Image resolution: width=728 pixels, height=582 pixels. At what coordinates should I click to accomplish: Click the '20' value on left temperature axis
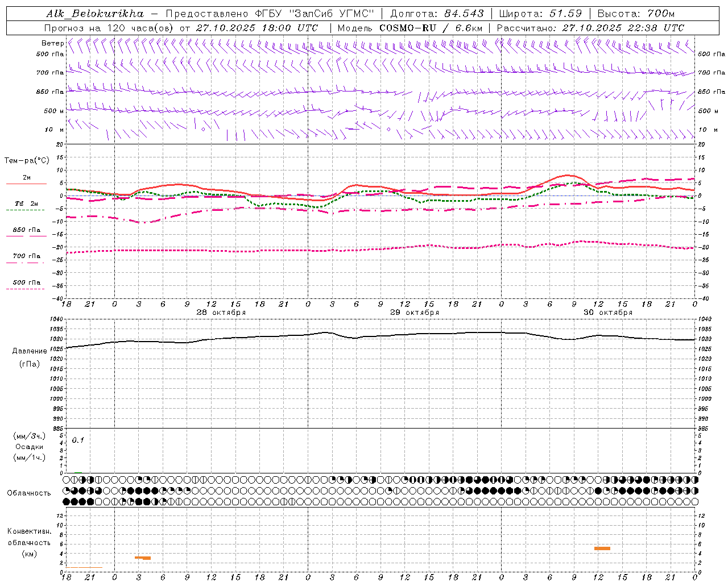tap(60, 144)
